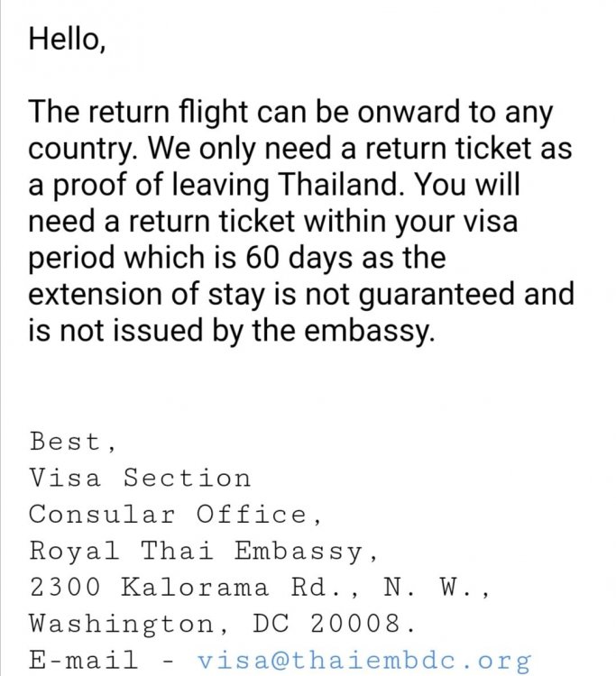Click the "60 days" text in message
The image size is (616, 676).
click(x=298, y=258)
